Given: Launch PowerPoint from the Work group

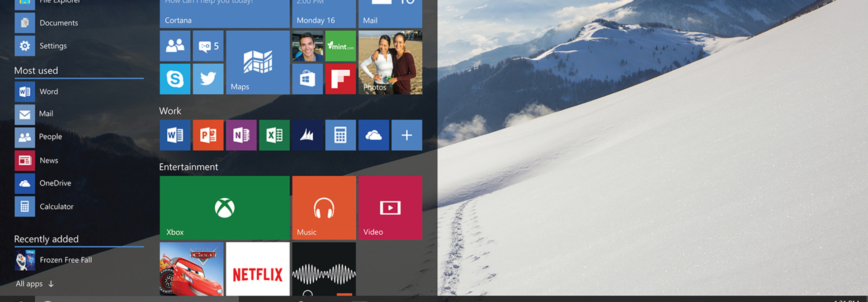Looking at the screenshot, I should tap(208, 135).
